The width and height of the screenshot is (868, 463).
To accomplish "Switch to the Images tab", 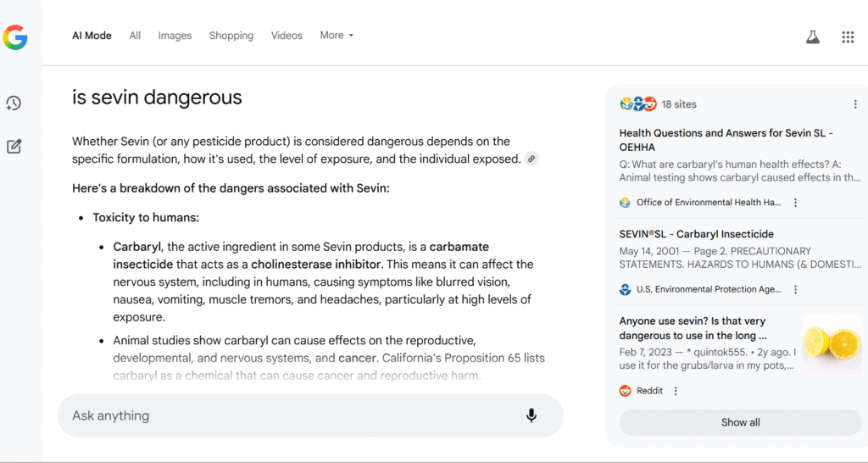I will 175,36.
